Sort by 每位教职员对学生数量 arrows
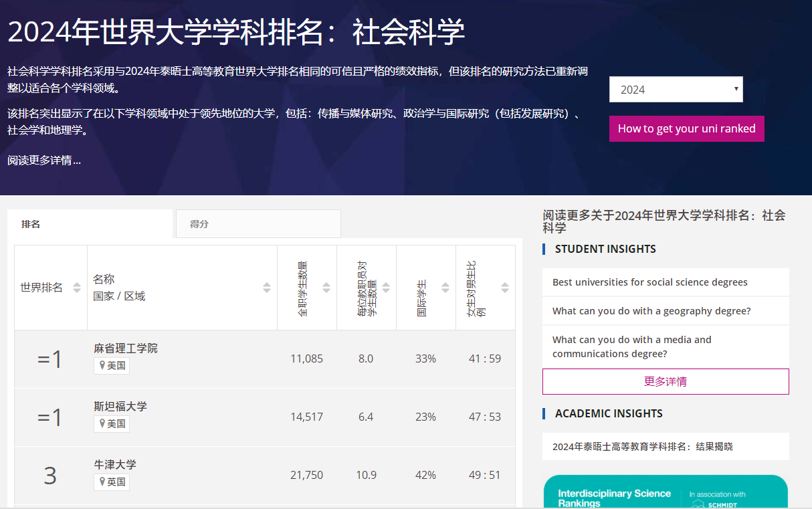Viewport: 812px width, 509px height. [x=386, y=288]
